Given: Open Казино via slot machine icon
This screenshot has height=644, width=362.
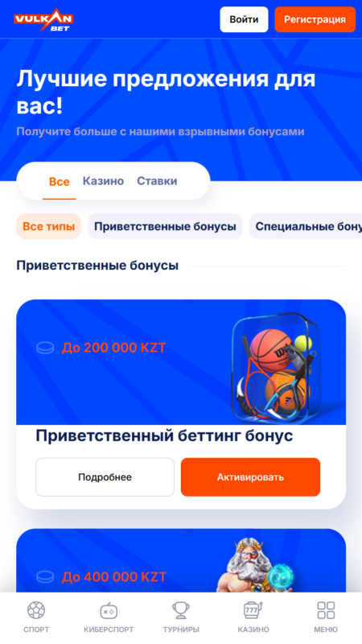Looking at the screenshot, I should point(253,610).
